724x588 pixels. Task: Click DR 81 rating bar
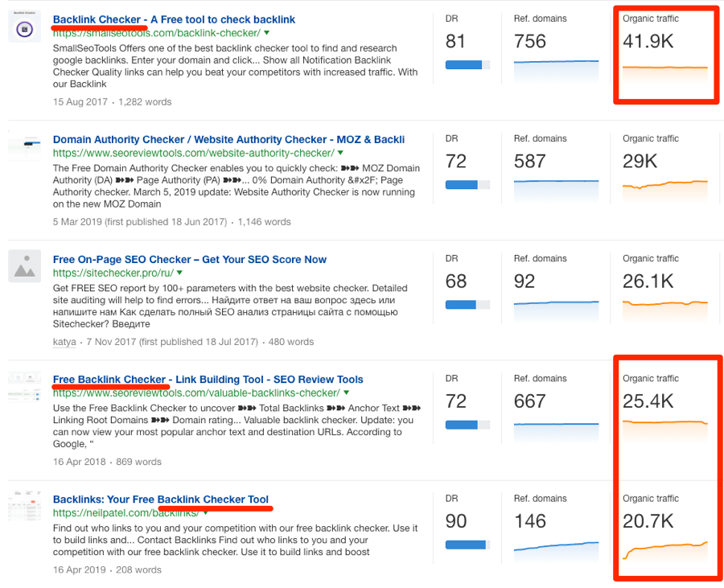467,65
